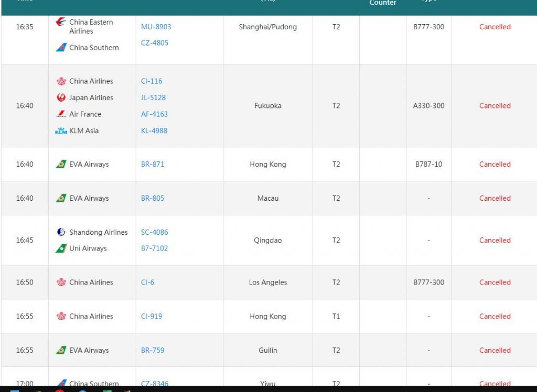Click the Air France name text
This screenshot has height=392, width=537.
85,114
